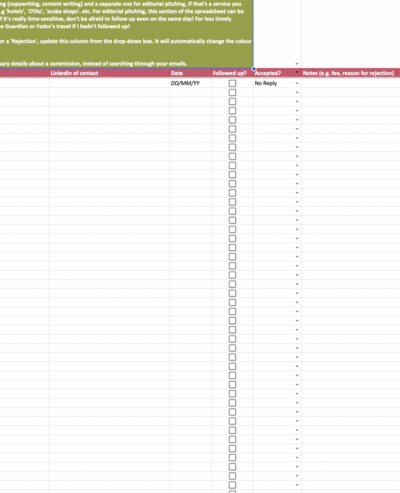The image size is (400, 493).
Task: Click the DD/MM/YY date cell
Action: click(x=190, y=83)
